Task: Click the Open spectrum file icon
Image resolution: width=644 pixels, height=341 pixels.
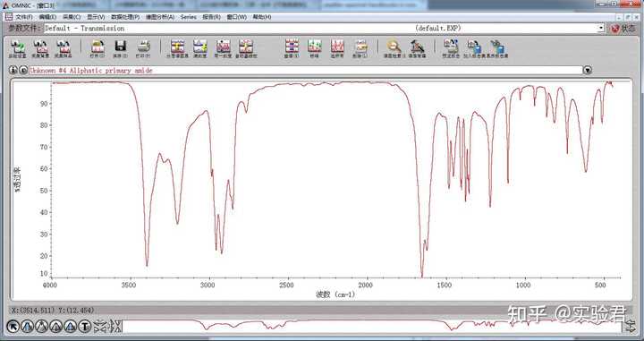Action: (x=97, y=48)
